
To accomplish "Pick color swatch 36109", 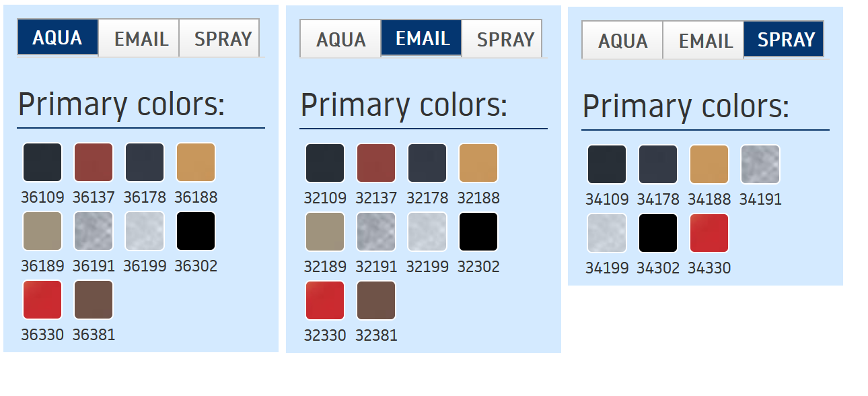I will click(42, 162).
